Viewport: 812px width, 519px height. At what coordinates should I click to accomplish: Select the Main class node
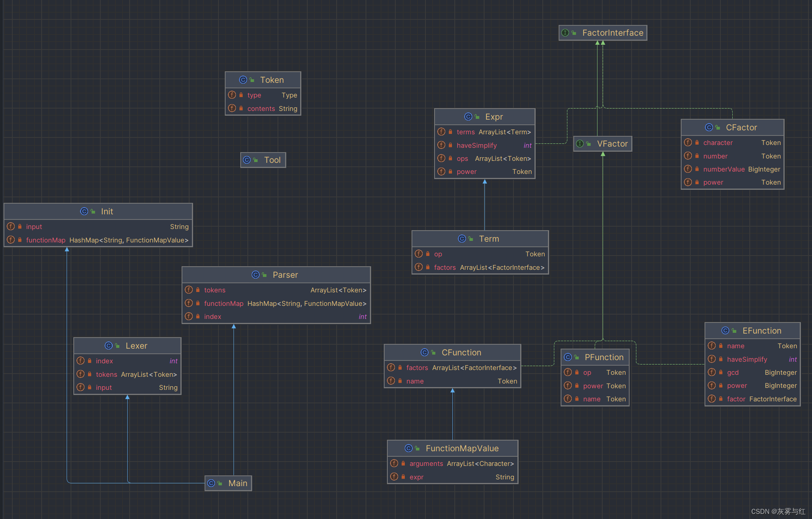[228, 483]
